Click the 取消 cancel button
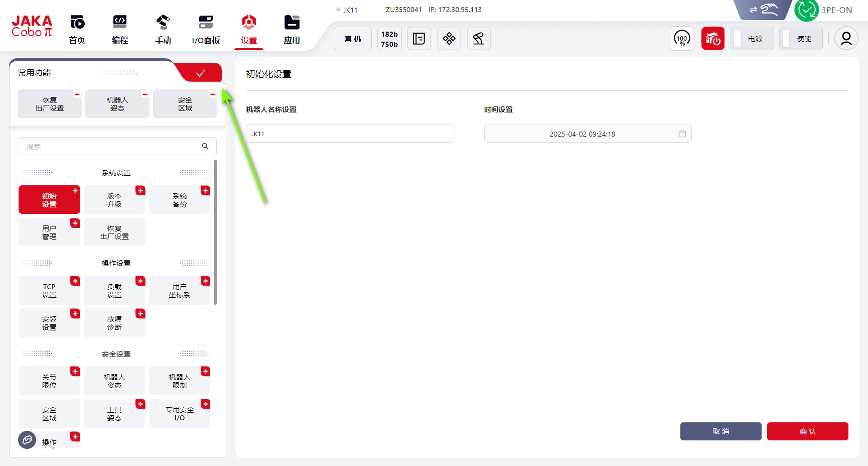This screenshot has height=466, width=868. click(720, 431)
